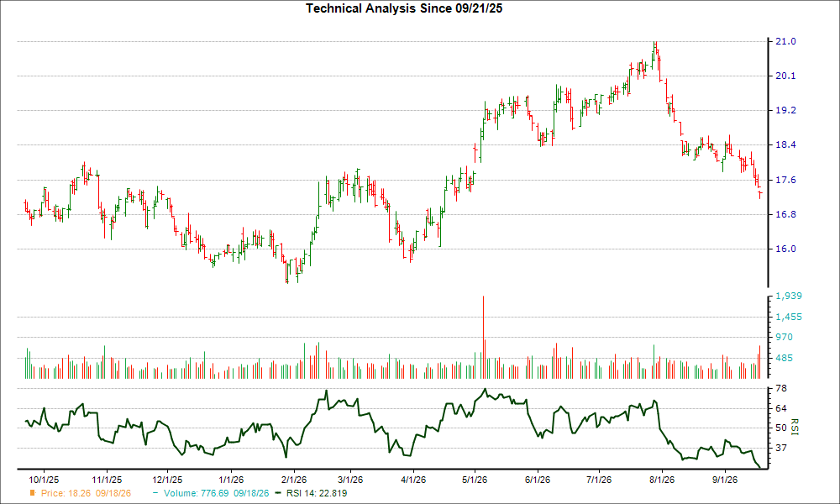Click the 10/1/25 date label
Screen dimensions: 840x504
(44, 480)
